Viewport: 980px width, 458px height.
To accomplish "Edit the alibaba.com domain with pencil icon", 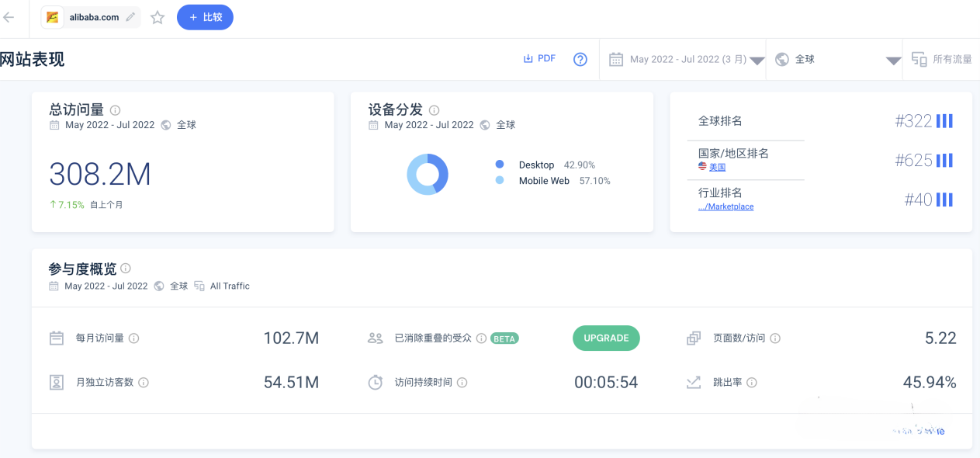I will (x=130, y=17).
